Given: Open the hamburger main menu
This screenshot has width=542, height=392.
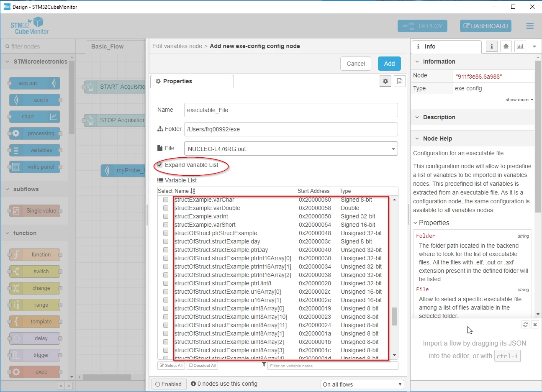Looking at the screenshot, I should [x=530, y=26].
